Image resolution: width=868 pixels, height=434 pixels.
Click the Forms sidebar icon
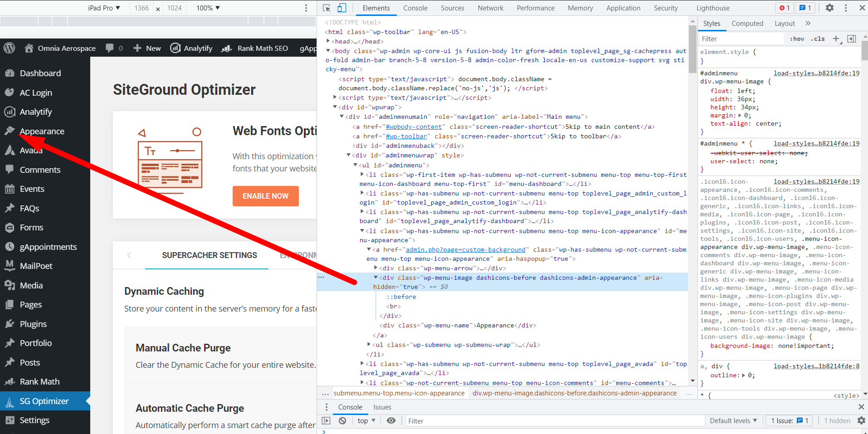point(10,227)
